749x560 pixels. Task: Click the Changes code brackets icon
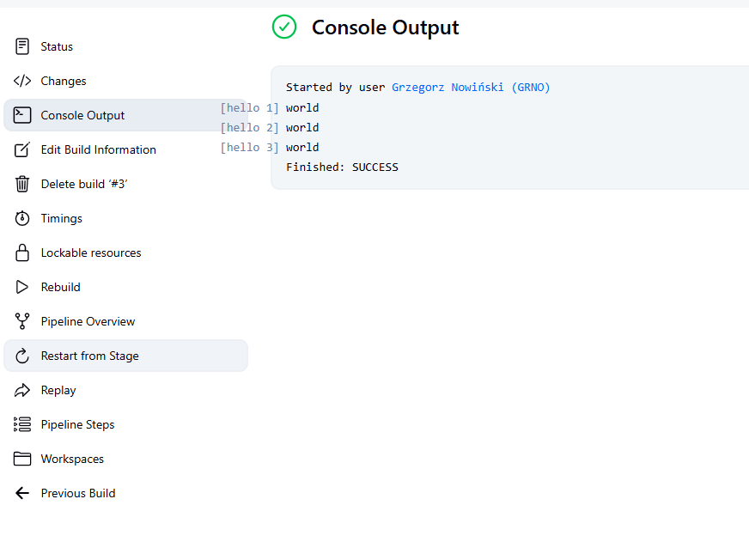click(x=22, y=81)
